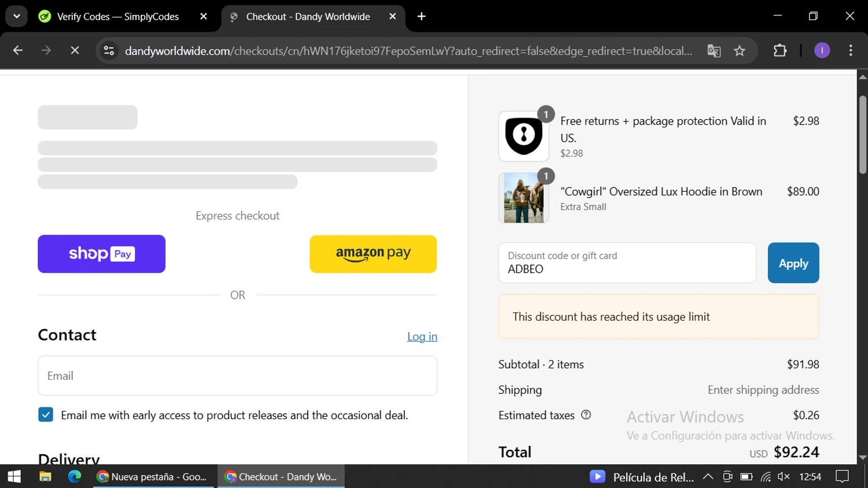Close the Checkout - Dandy Worldwide tab
The height and width of the screenshot is (488, 868).
pyautogui.click(x=392, y=17)
